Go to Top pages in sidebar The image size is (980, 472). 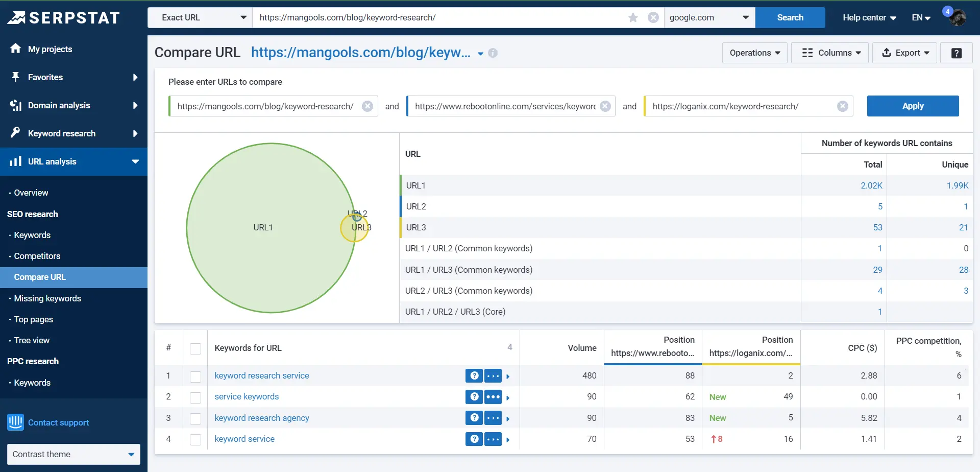(34, 319)
